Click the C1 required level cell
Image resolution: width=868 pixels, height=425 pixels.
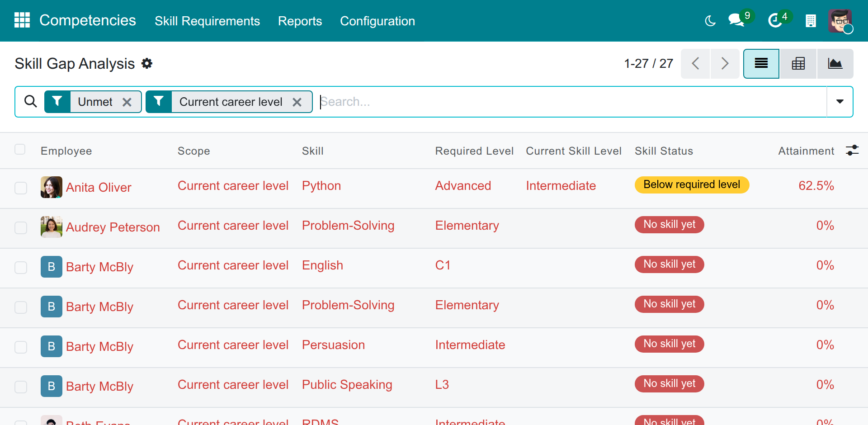443,265
